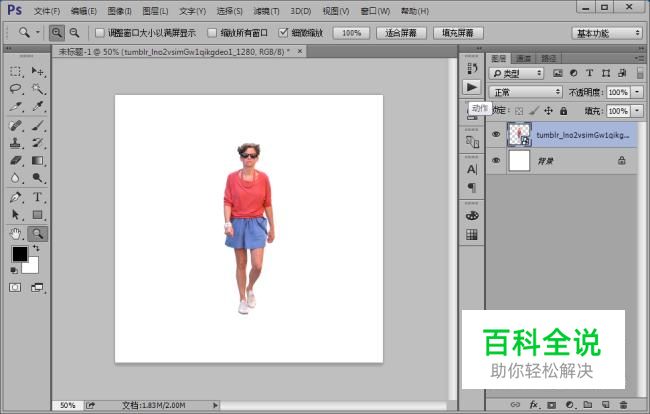Switch to the 通道 tab
The height and width of the screenshot is (414, 650).
(x=524, y=58)
